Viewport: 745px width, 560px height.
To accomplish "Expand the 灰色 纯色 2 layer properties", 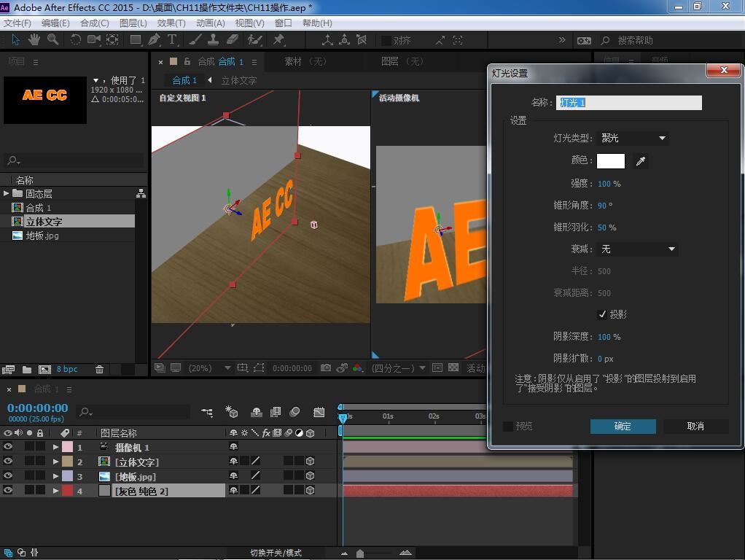I will click(55, 491).
